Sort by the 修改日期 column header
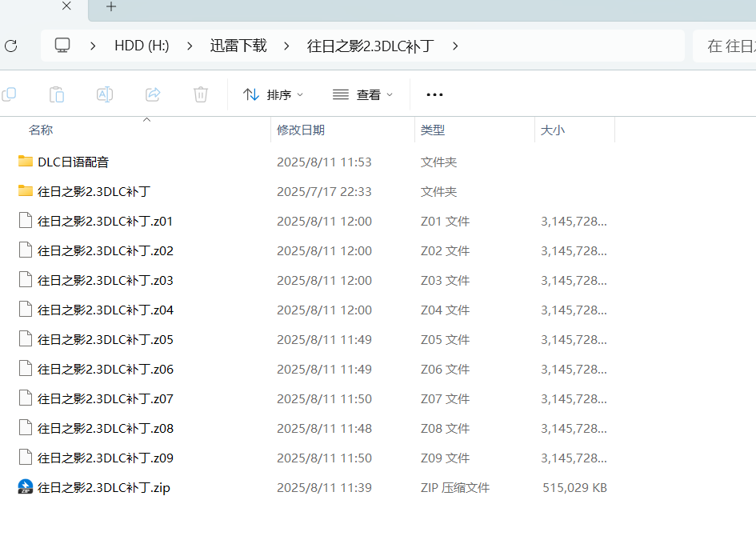Screen dimensions: 756x560 [301, 130]
